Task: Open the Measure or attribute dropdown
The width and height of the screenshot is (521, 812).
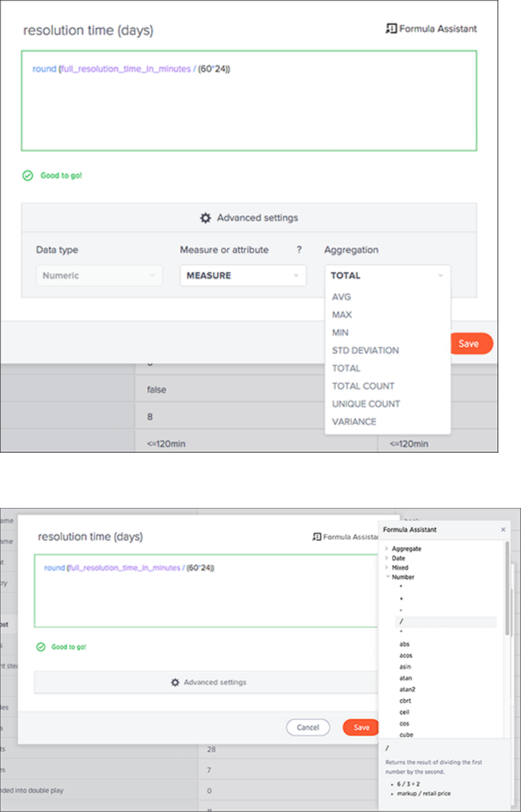Action: 243,276
